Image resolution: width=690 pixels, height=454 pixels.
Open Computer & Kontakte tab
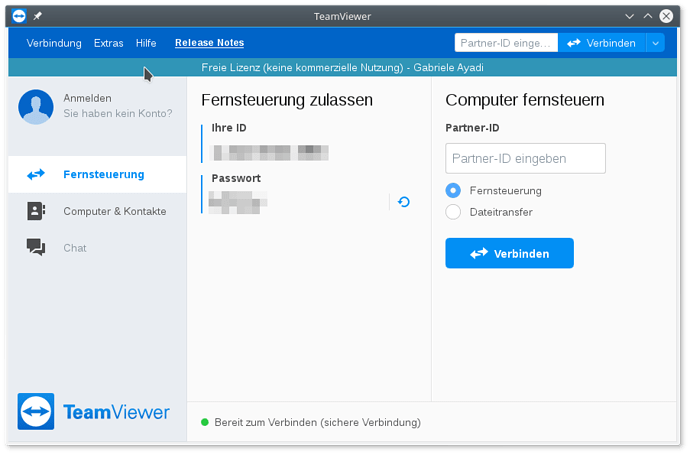pyautogui.click(x=97, y=212)
